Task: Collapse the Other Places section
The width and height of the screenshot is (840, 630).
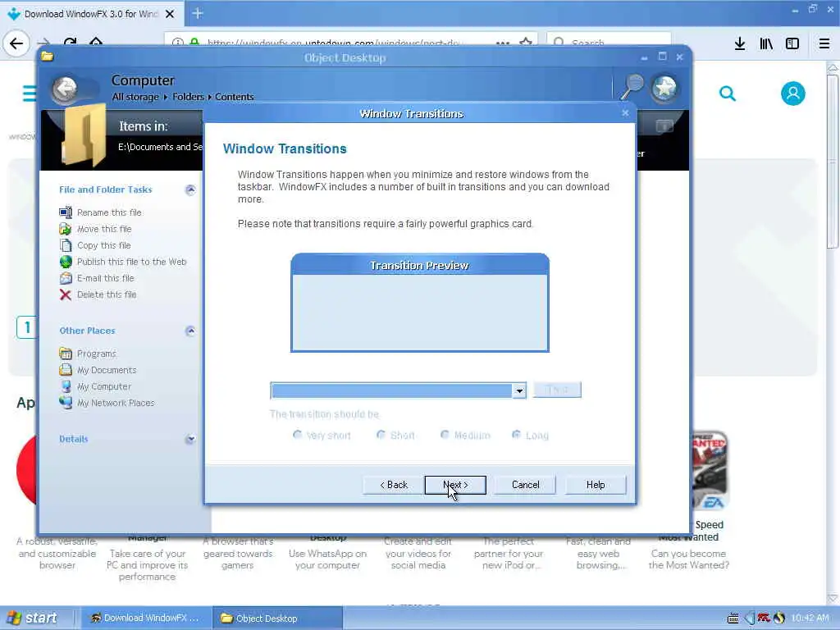Action: pos(190,331)
